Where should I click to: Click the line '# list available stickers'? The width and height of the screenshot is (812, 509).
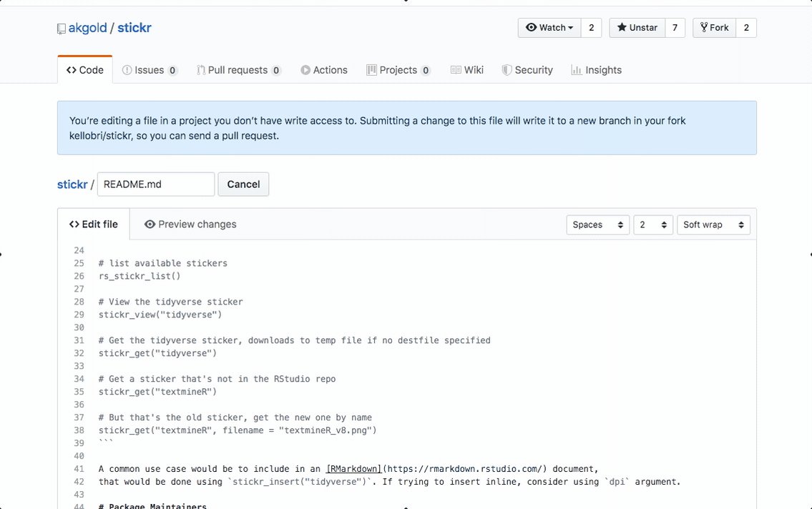pos(162,263)
